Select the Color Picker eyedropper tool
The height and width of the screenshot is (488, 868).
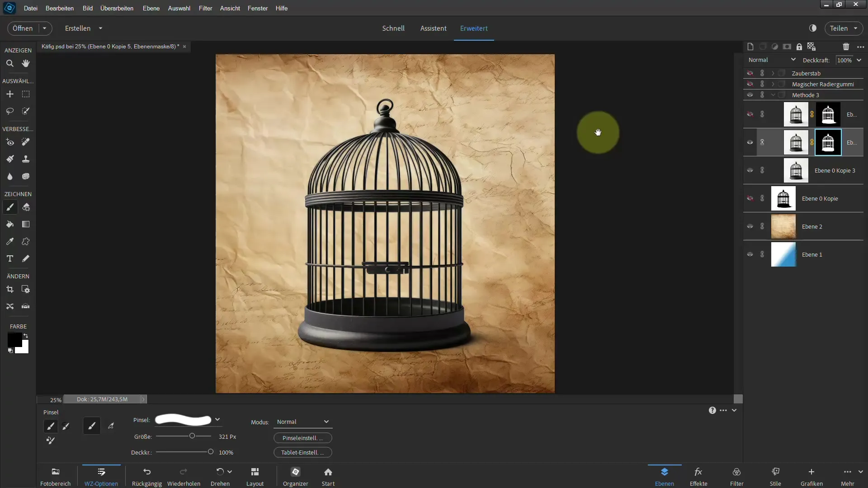[x=9, y=241]
